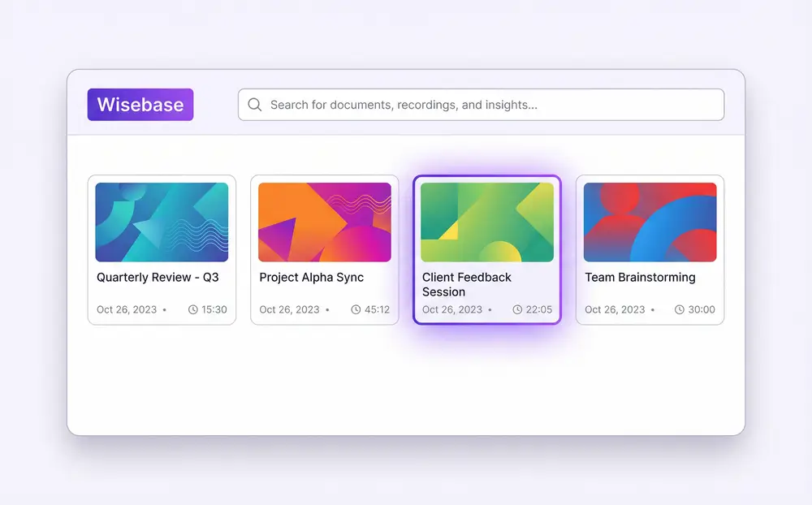Select the 'Client Feedback Session' title
Viewport: 812px width, 505px height.
click(x=467, y=285)
